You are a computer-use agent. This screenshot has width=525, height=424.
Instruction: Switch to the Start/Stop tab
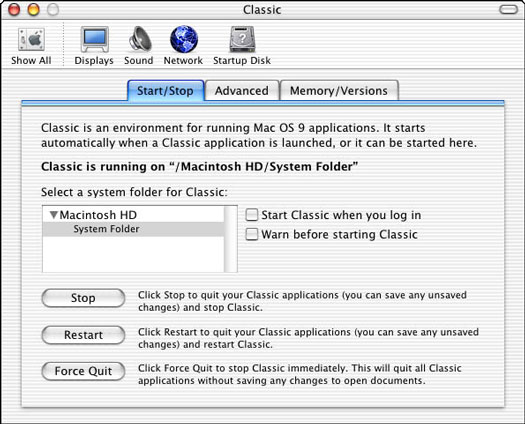tap(165, 90)
